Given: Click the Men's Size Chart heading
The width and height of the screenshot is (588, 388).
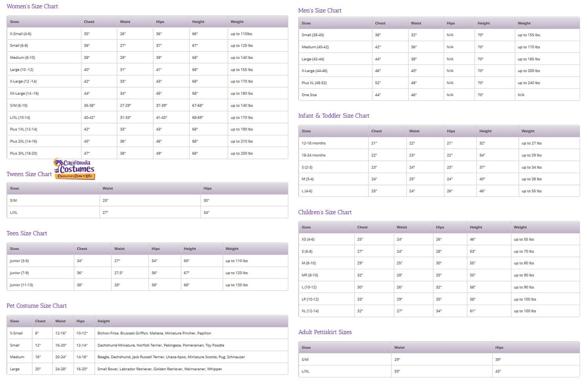Looking at the screenshot, I should [320, 10].
